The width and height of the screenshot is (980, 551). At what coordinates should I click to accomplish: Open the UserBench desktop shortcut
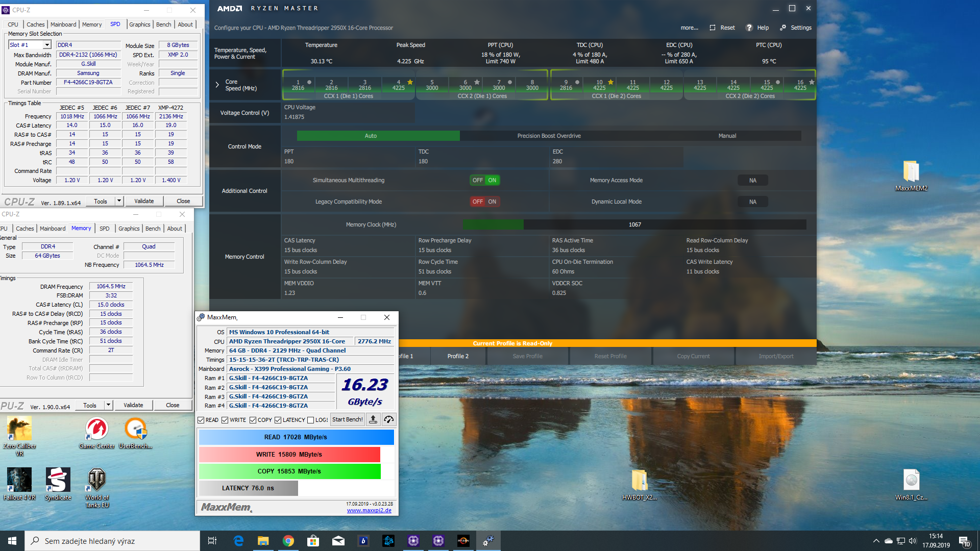click(135, 430)
